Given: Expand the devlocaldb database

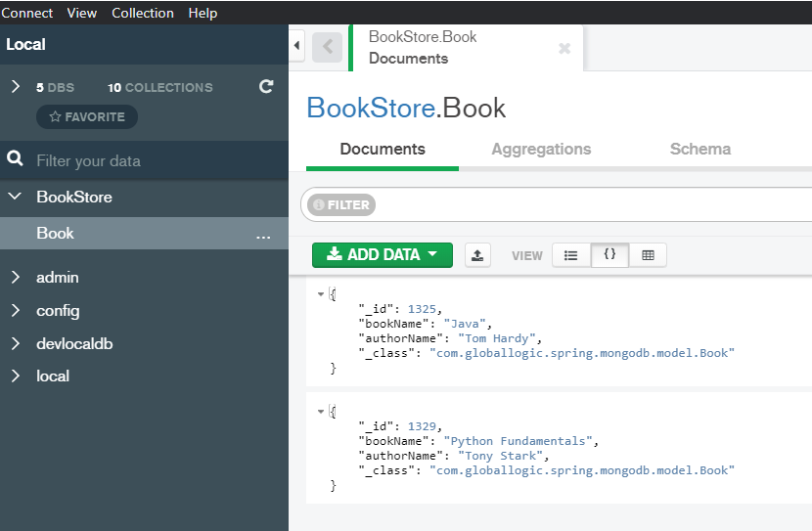Looking at the screenshot, I should coord(16,343).
